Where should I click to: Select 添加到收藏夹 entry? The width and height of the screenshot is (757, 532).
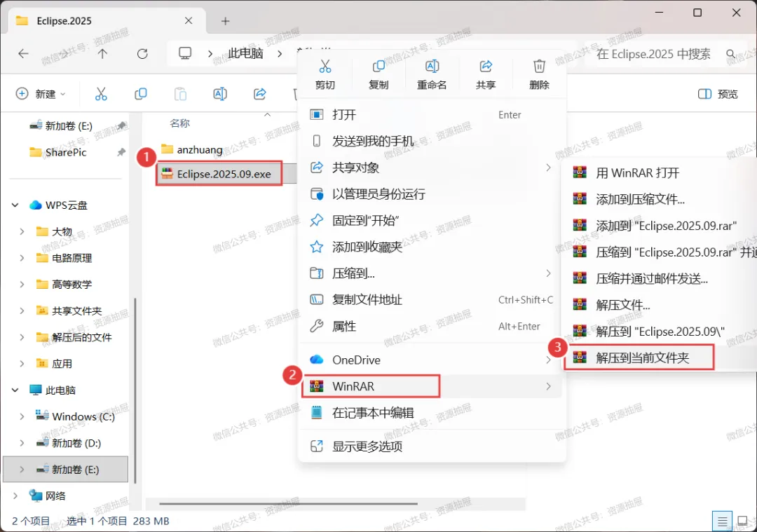[431, 247]
